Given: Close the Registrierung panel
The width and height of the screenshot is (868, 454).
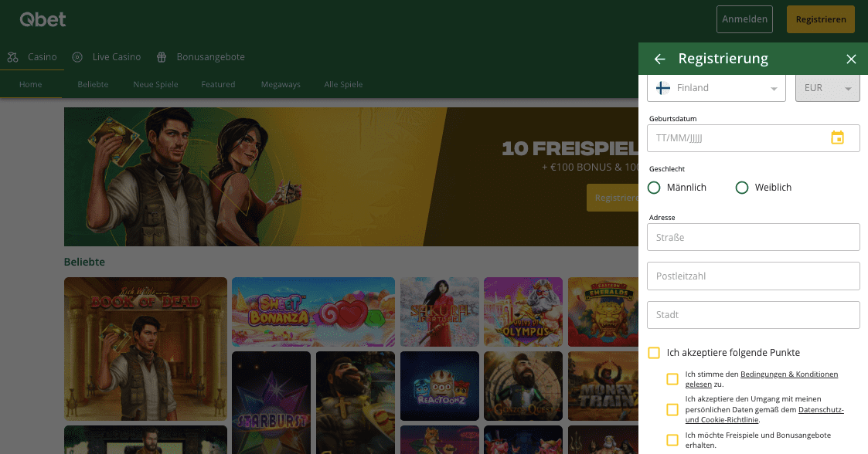Looking at the screenshot, I should [851, 59].
